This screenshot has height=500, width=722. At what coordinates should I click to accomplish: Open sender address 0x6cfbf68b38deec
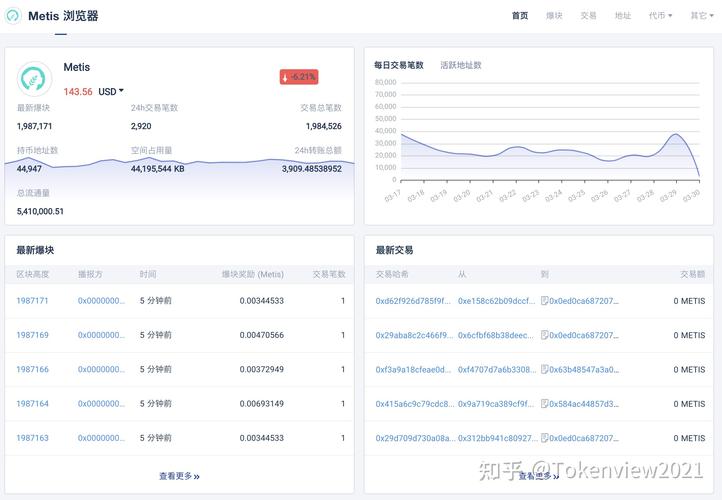495,335
